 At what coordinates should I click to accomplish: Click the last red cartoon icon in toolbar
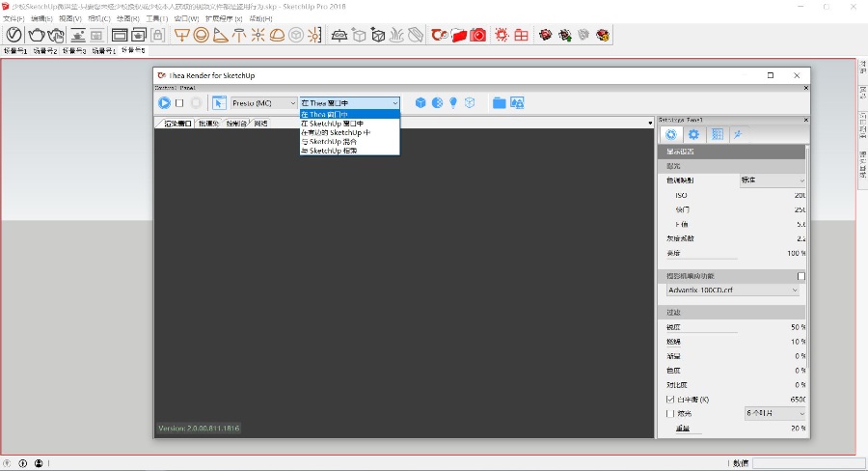click(603, 36)
